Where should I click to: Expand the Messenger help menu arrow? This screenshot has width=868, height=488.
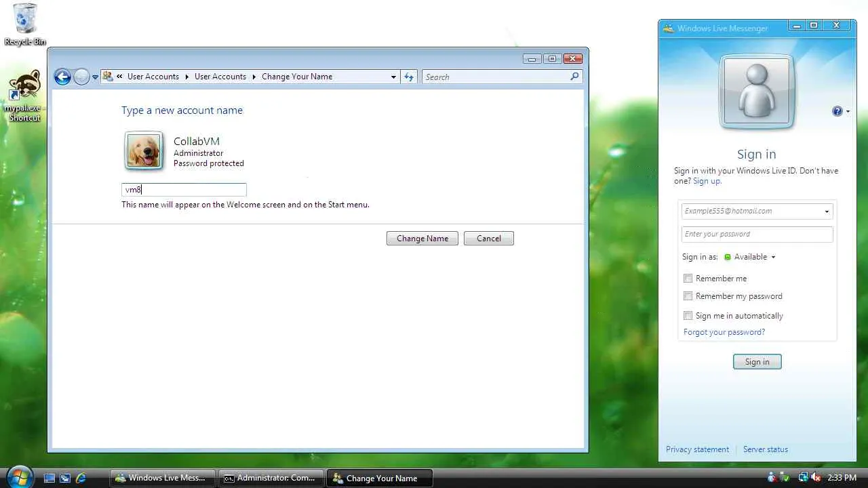(x=848, y=112)
